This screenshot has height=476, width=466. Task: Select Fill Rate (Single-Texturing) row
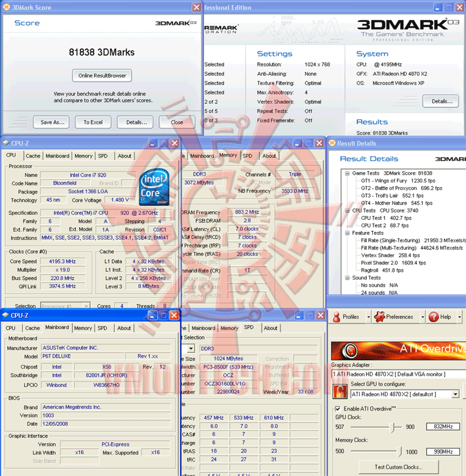click(x=413, y=241)
